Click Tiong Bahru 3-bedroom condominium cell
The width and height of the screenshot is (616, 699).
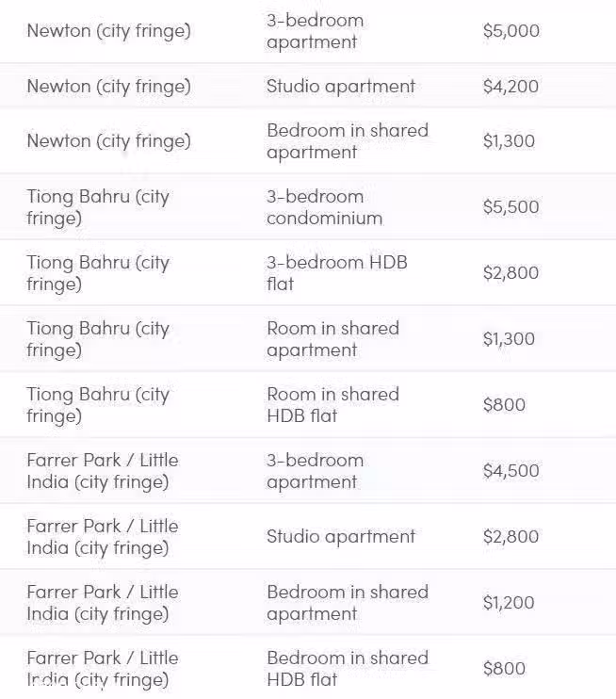325,207
